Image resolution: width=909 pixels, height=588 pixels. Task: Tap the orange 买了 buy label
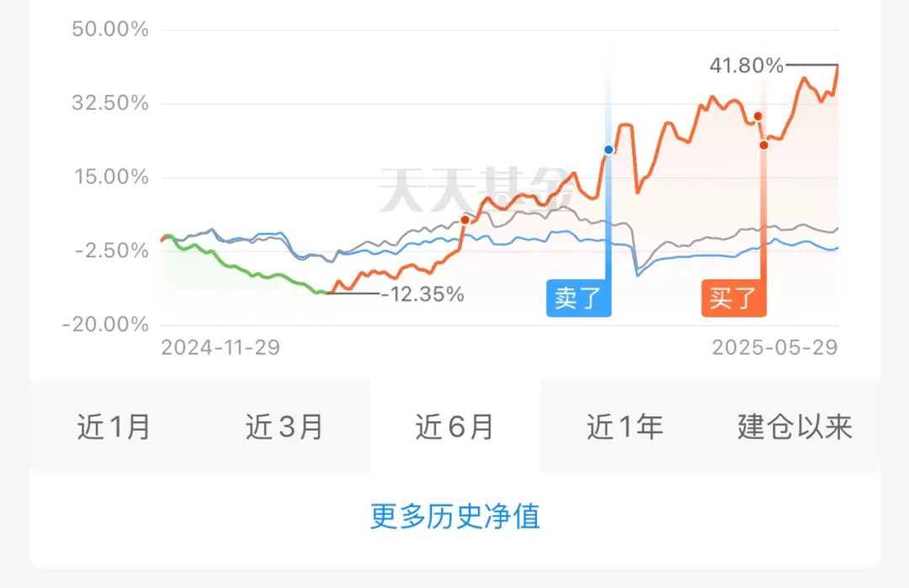point(733,298)
